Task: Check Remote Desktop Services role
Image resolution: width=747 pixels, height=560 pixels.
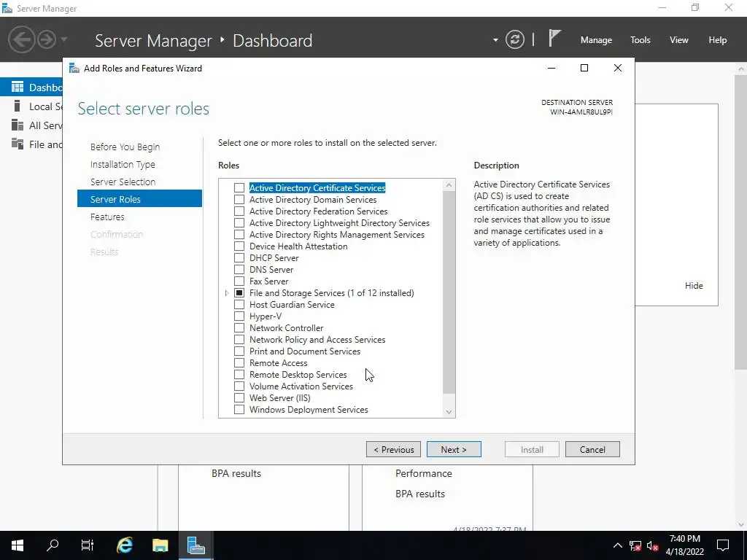Action: tap(239, 374)
